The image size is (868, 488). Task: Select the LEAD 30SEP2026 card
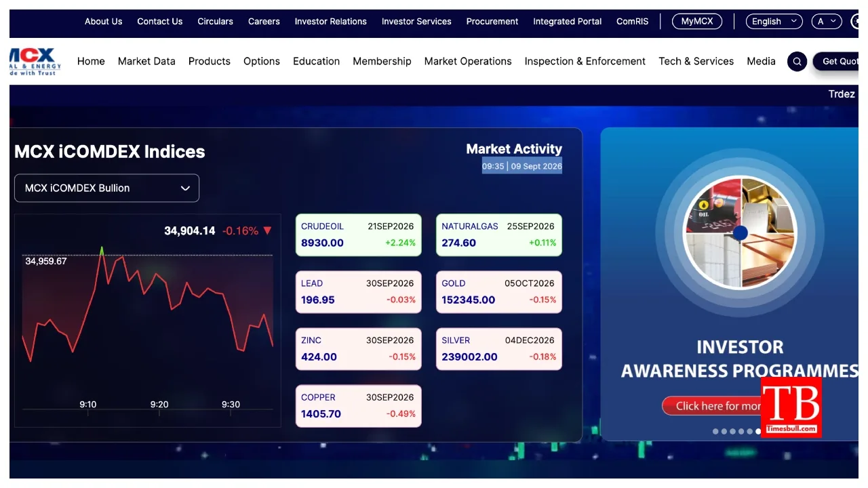[x=359, y=292]
